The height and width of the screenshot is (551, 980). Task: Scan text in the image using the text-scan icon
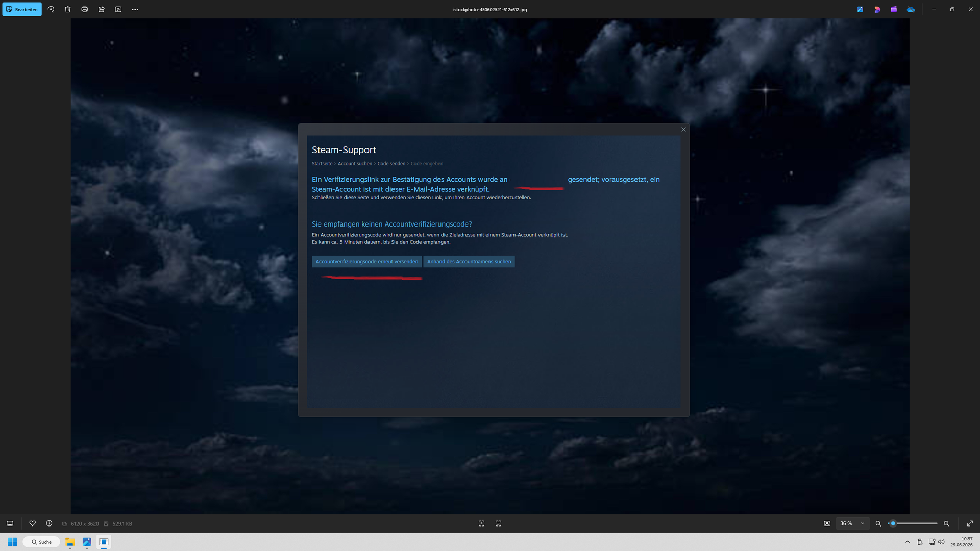498,523
